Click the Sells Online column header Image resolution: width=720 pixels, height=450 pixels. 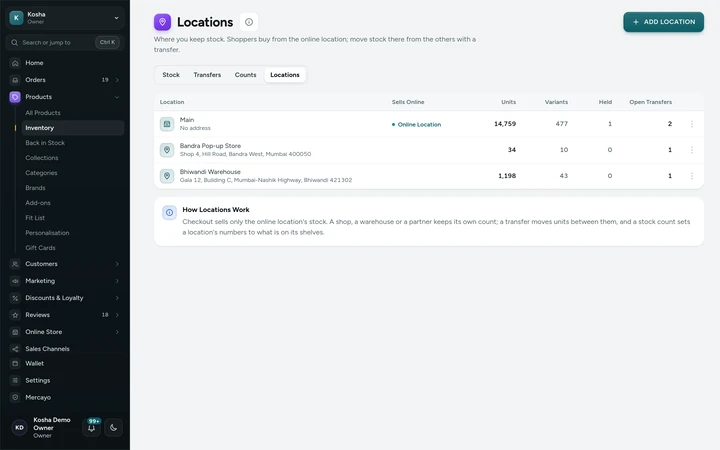pos(408,102)
